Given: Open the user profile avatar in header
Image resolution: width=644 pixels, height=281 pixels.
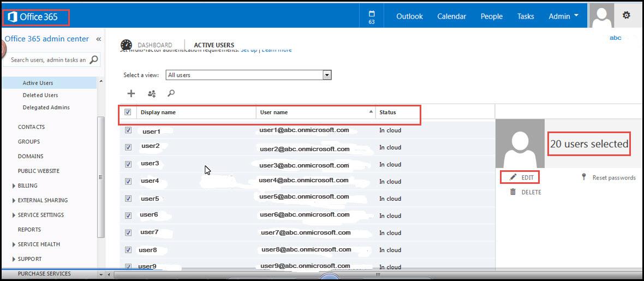Looking at the screenshot, I should tap(601, 15).
